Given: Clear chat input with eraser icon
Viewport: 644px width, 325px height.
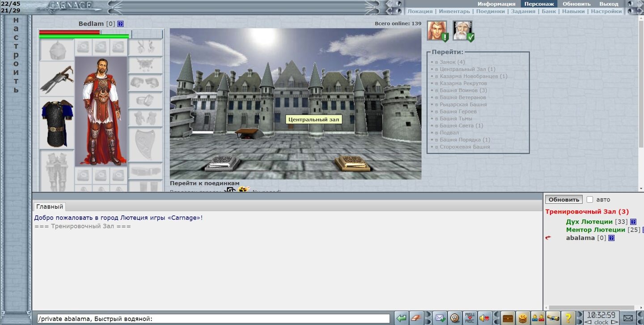Looking at the screenshot, I should 416,318.
